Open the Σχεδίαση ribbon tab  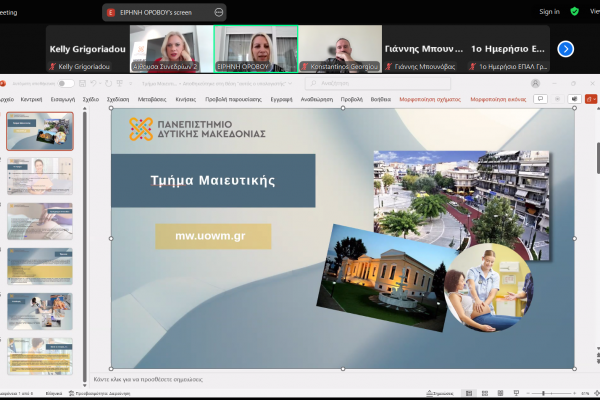coord(118,99)
